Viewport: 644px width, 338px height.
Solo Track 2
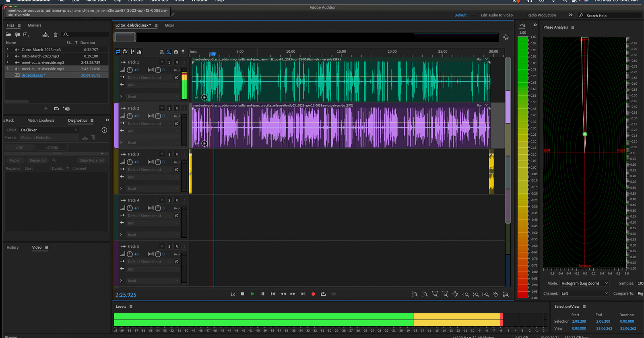pos(169,108)
